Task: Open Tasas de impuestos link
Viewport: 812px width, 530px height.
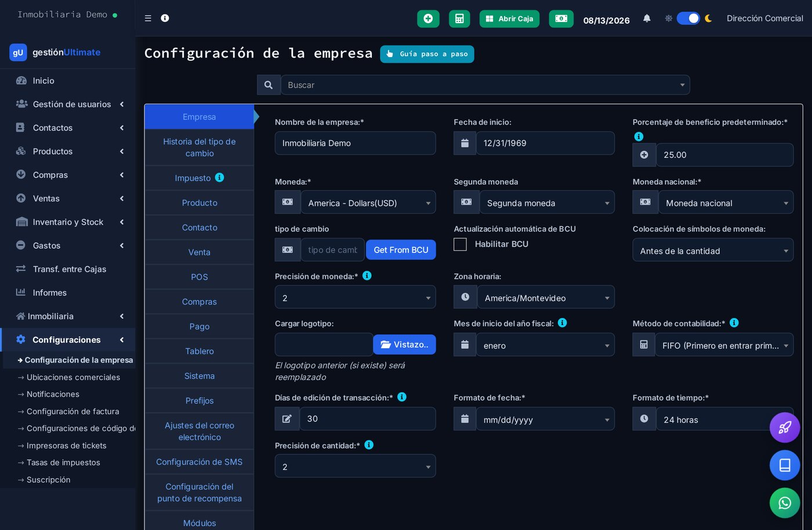Action: [63, 463]
